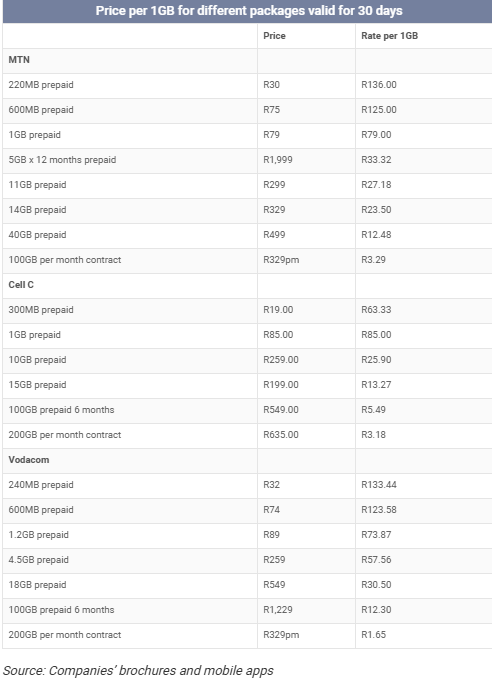The height and width of the screenshot is (686, 492).
Task: Click the R3.29 rate cell
Action: 423,260
